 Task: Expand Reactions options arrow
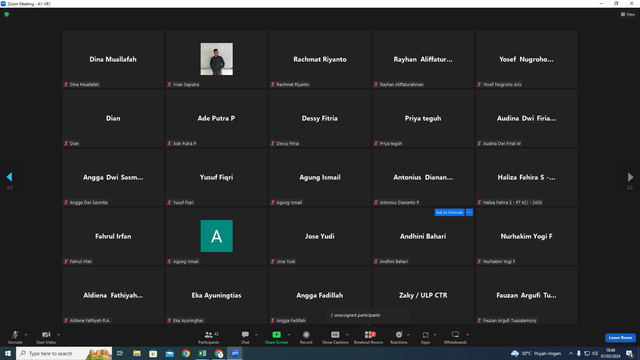coord(408,335)
